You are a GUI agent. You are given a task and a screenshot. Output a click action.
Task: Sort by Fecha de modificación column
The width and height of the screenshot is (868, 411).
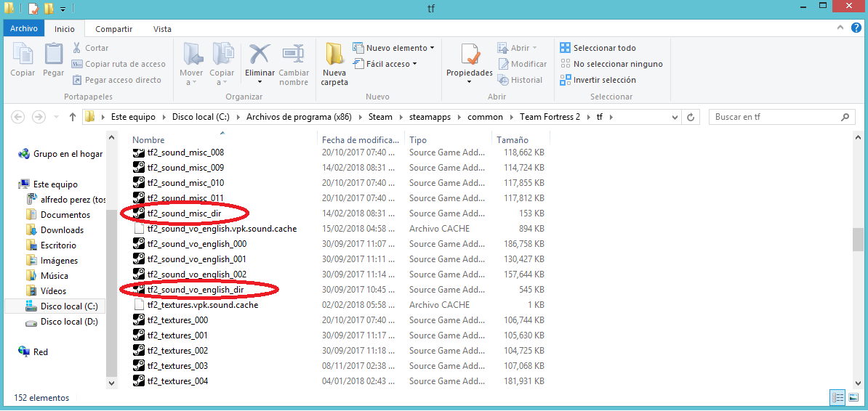[x=361, y=140]
